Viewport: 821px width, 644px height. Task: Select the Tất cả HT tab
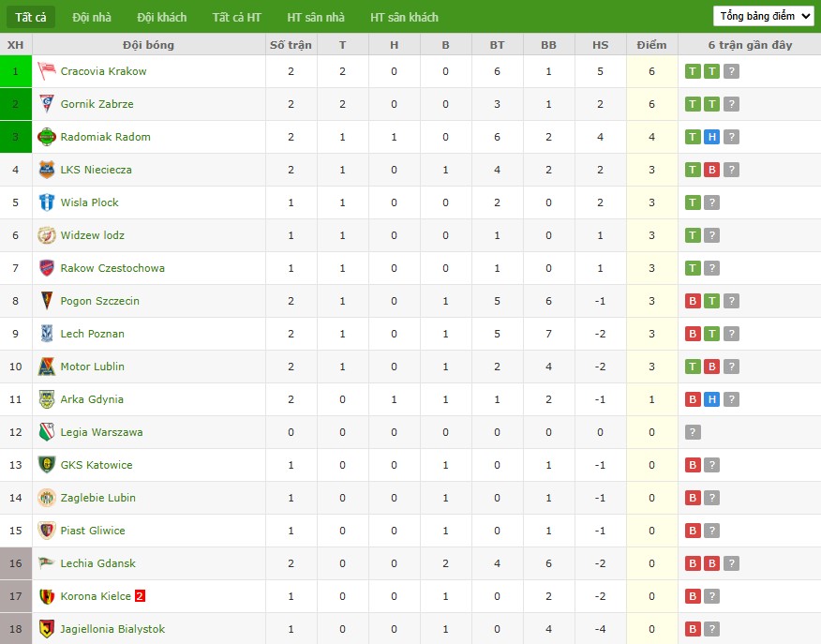237,17
